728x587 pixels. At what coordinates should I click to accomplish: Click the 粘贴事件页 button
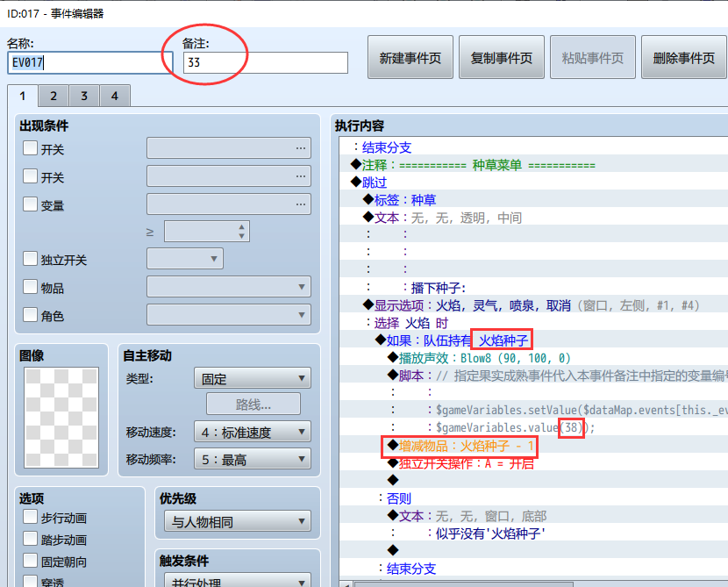pyautogui.click(x=592, y=58)
